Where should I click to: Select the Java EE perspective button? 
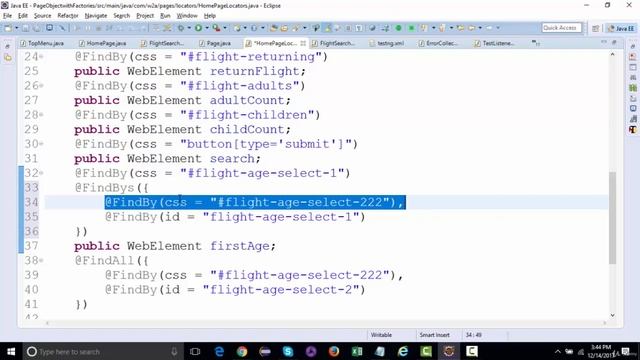coord(621,28)
